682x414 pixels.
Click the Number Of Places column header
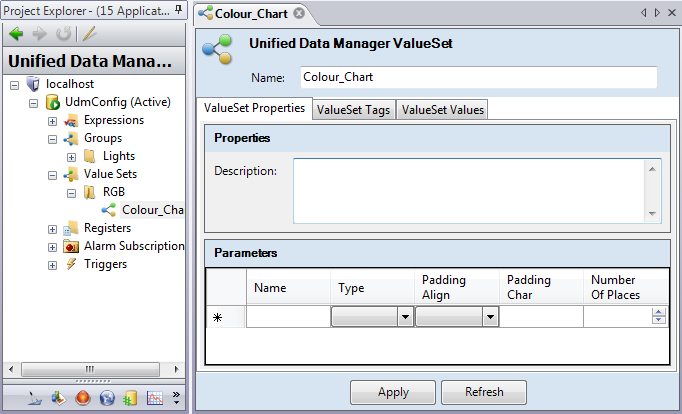tap(625, 287)
